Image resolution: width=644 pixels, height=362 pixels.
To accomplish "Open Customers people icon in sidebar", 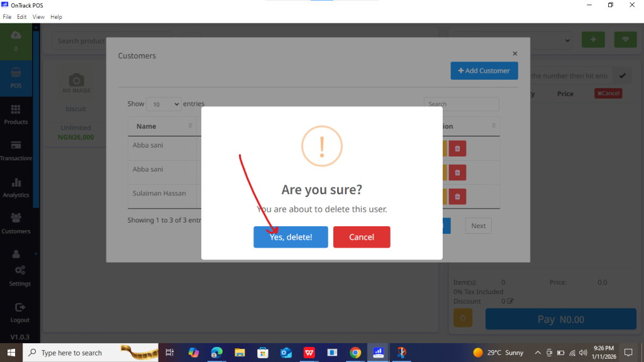I will [x=16, y=223].
